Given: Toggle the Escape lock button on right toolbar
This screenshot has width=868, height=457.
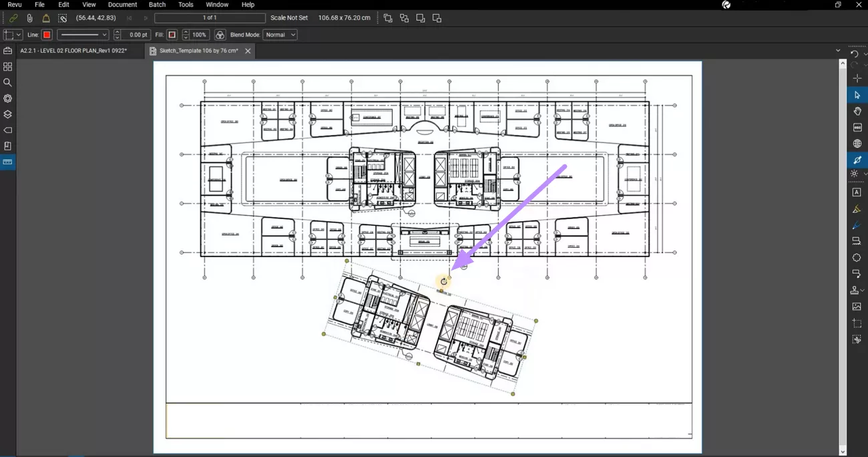Looking at the screenshot, I should [857, 127].
